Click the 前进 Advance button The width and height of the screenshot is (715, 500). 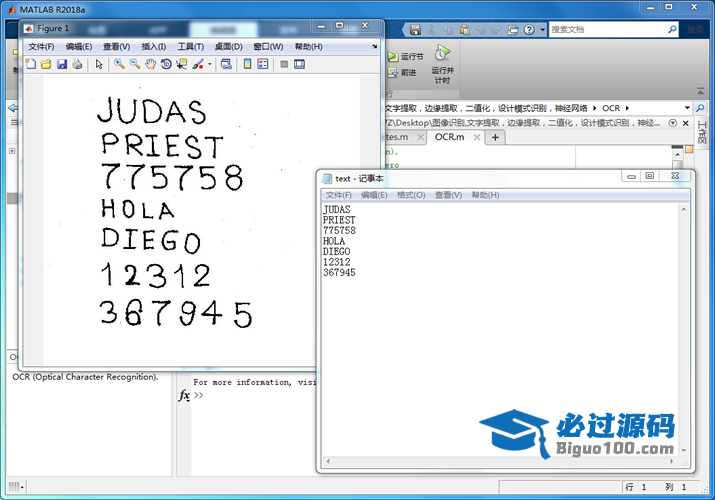(402, 72)
